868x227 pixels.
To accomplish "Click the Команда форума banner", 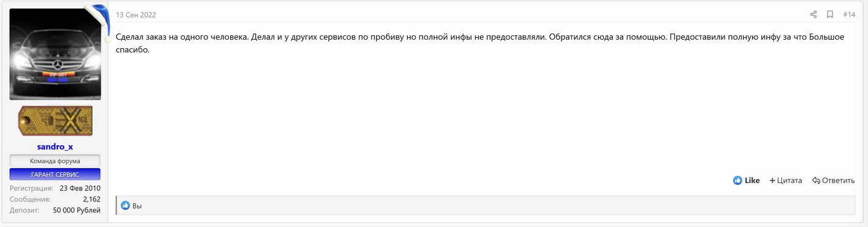I will 55,161.
